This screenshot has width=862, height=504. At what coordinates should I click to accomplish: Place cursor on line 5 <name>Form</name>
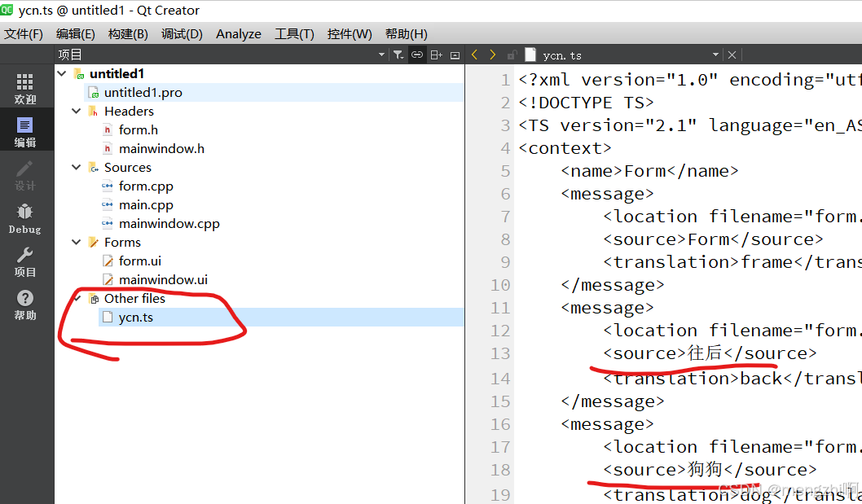(649, 171)
